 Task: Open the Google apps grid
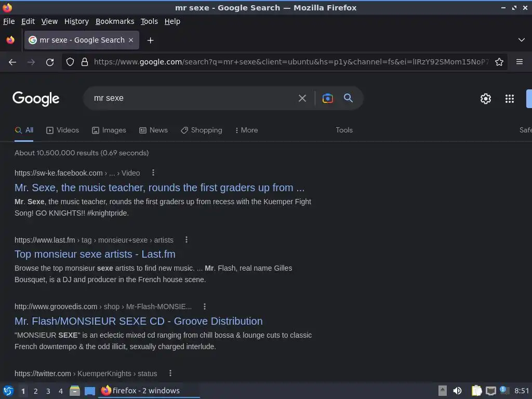[509, 98]
